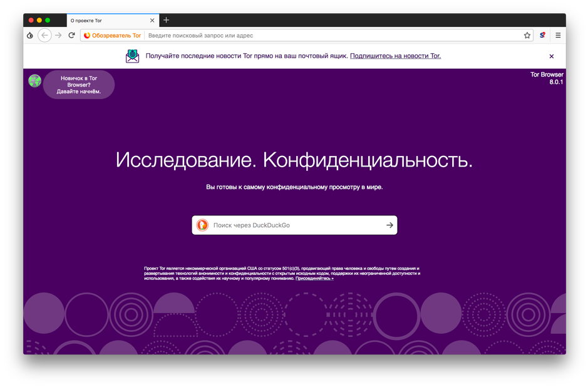Click the Обозреватель Tor identity icon
Viewport: 588px width, 387px height.
click(113, 35)
